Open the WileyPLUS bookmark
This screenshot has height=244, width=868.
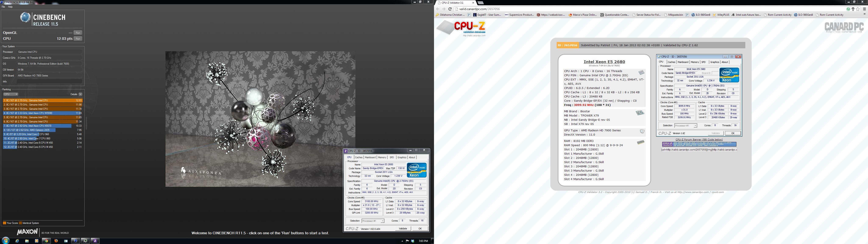click(x=721, y=15)
